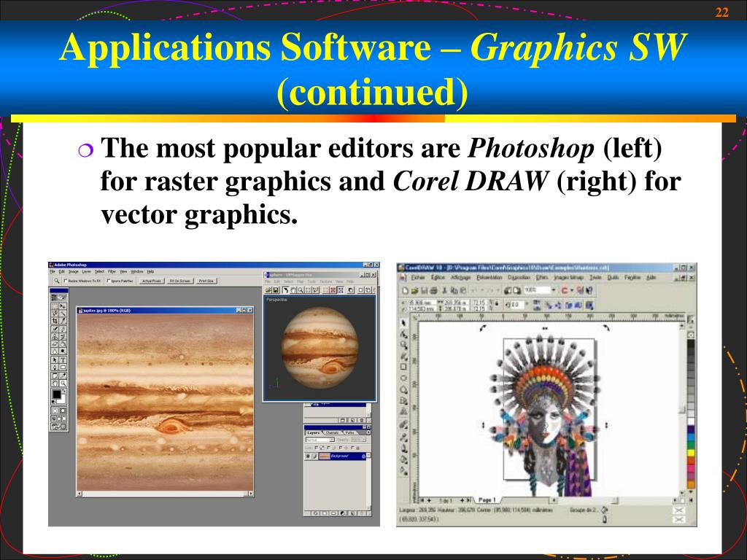
Task: Click the no-color X swatch in CorelDRAW palette
Action: point(691,335)
